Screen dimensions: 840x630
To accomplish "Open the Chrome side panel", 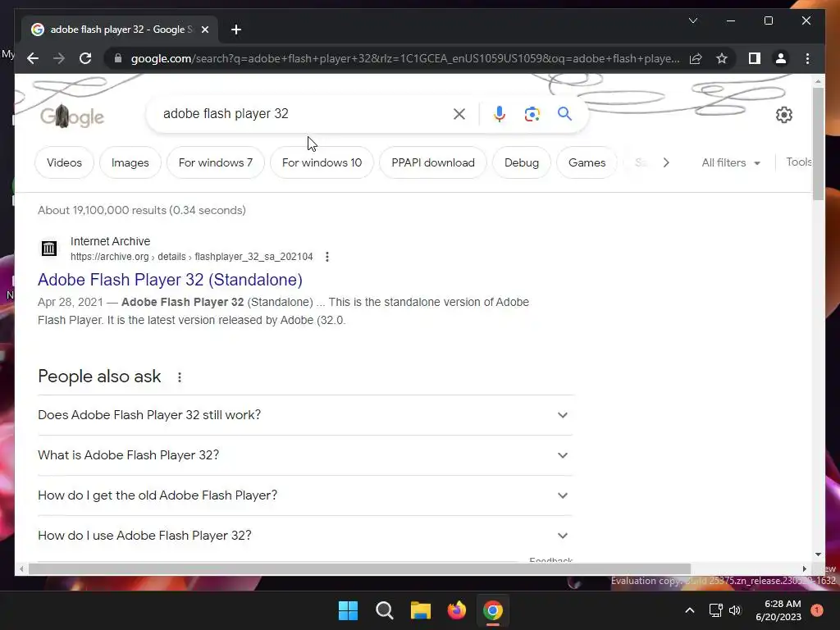I will tap(755, 58).
